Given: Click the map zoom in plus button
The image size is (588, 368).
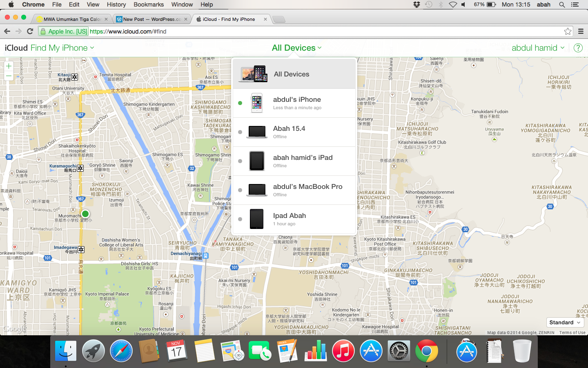Looking at the screenshot, I should coord(9,66).
